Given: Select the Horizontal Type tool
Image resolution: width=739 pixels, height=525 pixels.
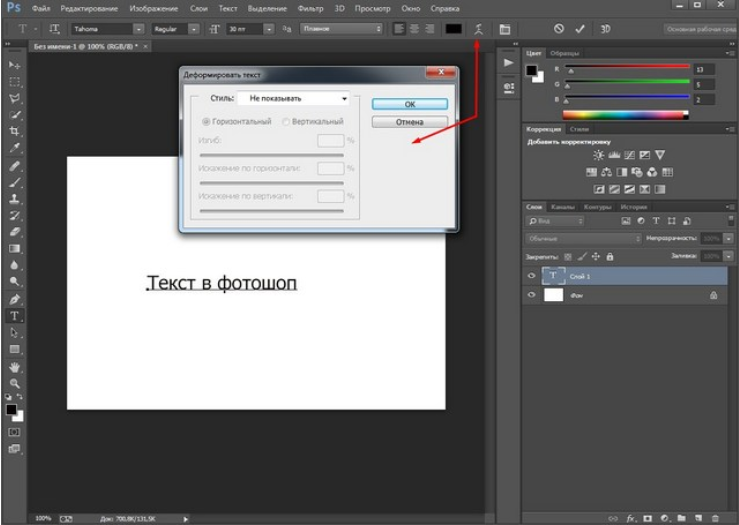Looking at the screenshot, I should [13, 316].
